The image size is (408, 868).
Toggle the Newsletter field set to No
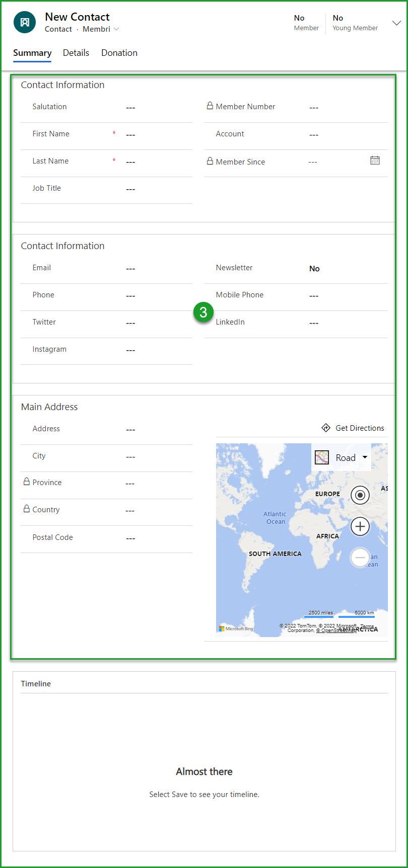pyautogui.click(x=314, y=269)
